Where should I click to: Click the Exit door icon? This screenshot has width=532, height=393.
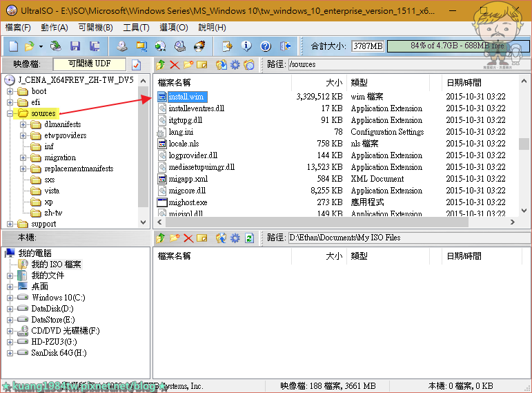tap(286, 46)
